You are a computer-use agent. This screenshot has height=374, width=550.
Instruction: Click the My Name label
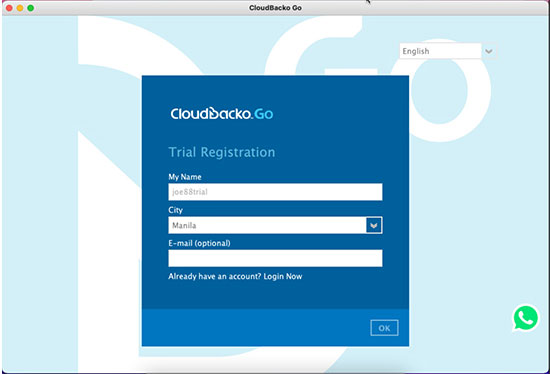[x=185, y=177]
